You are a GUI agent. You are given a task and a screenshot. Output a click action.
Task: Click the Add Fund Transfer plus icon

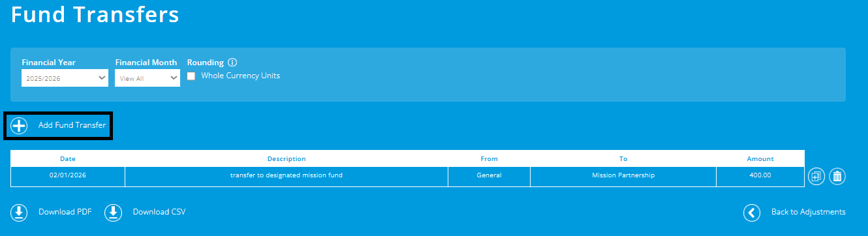point(19,125)
